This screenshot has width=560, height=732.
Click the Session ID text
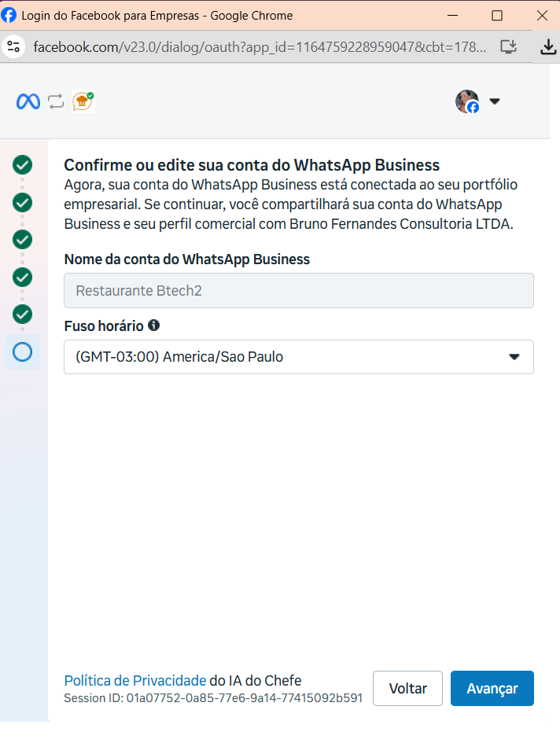(213, 698)
